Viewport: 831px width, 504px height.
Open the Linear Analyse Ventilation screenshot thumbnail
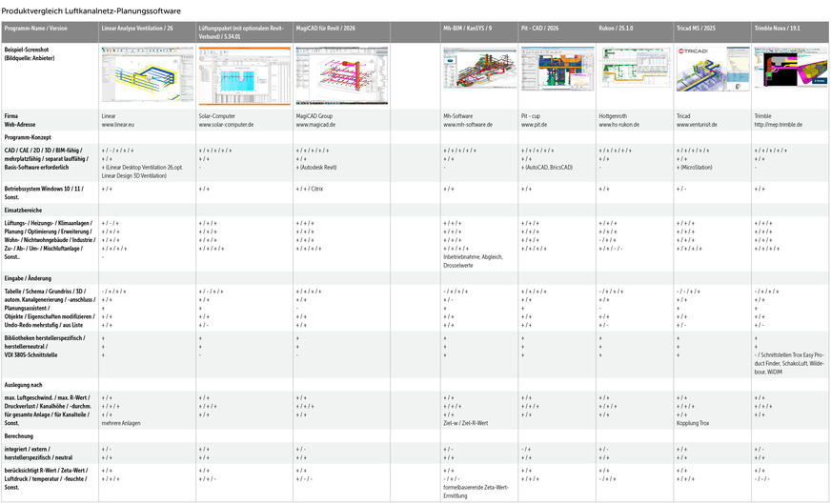[146, 70]
